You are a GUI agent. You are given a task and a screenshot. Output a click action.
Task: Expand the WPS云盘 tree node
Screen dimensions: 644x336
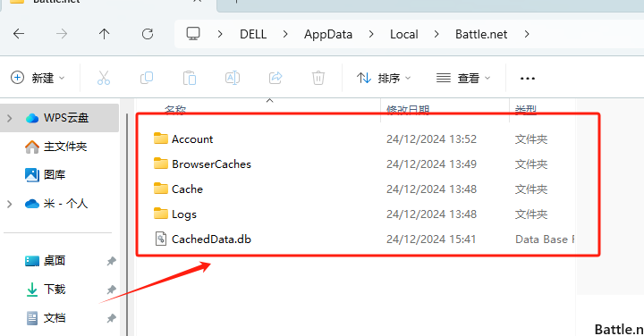(10, 118)
